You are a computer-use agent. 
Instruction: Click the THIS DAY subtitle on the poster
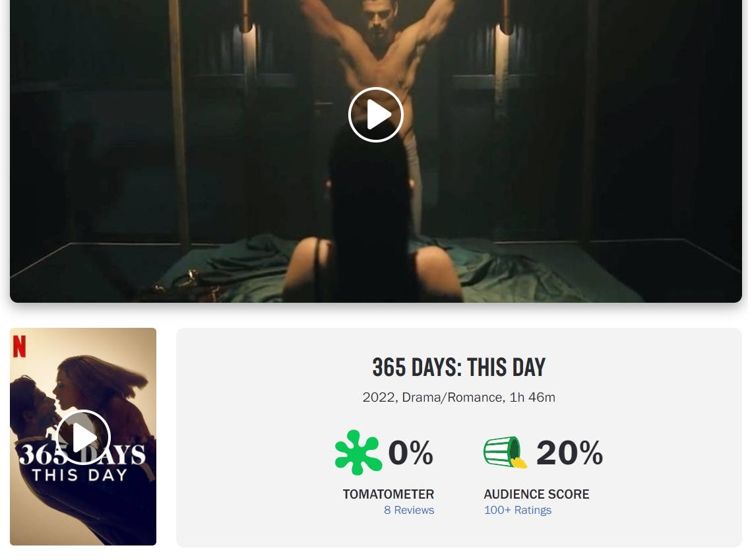tap(80, 475)
